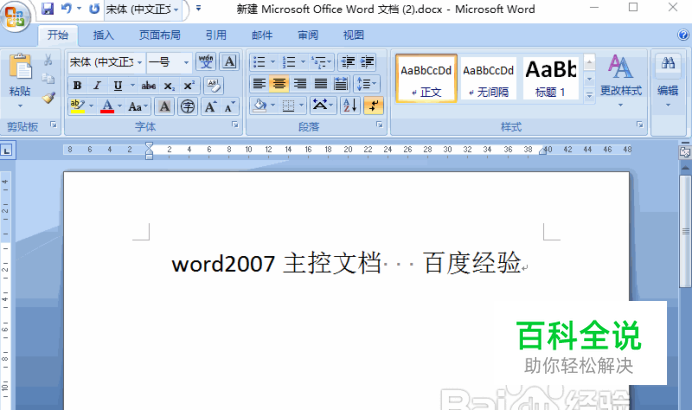Toggle underline formatting
The height and width of the screenshot is (410, 692).
coord(117,85)
